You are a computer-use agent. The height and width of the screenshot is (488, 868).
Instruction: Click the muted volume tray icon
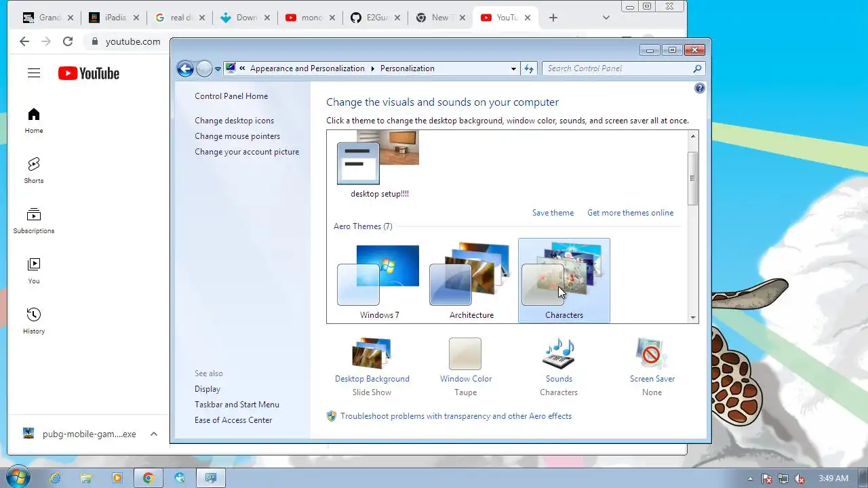(x=800, y=479)
